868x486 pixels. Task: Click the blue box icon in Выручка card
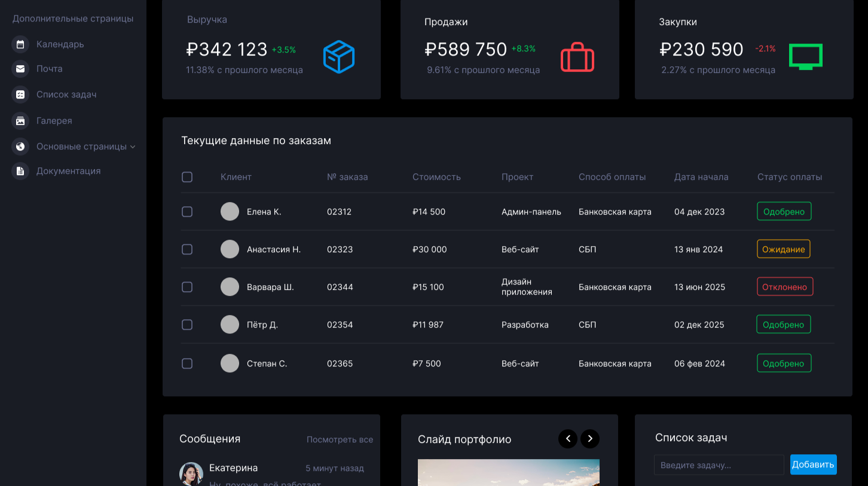coord(339,57)
